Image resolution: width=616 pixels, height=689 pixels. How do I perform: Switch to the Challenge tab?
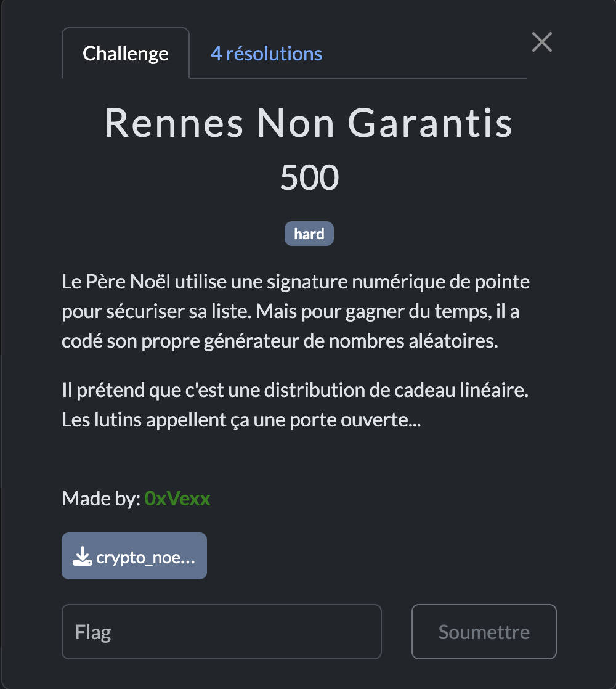pos(126,54)
